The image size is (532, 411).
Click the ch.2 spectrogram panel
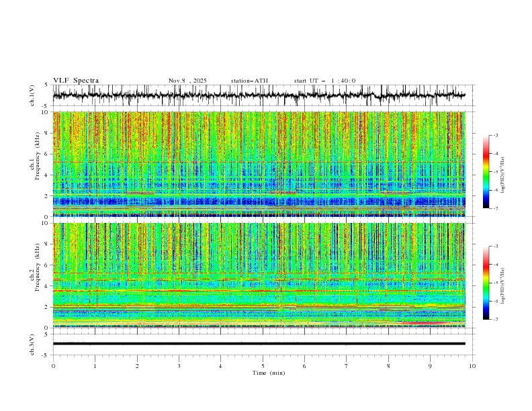point(259,275)
